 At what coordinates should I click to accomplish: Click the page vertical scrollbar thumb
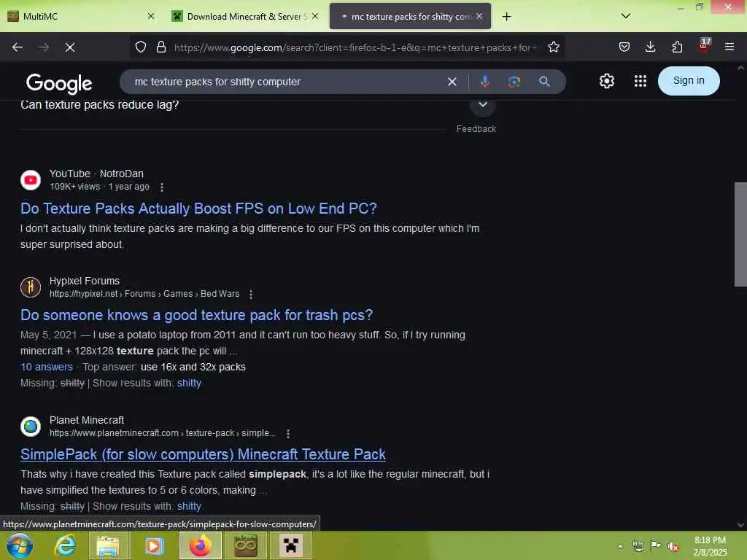click(x=740, y=234)
